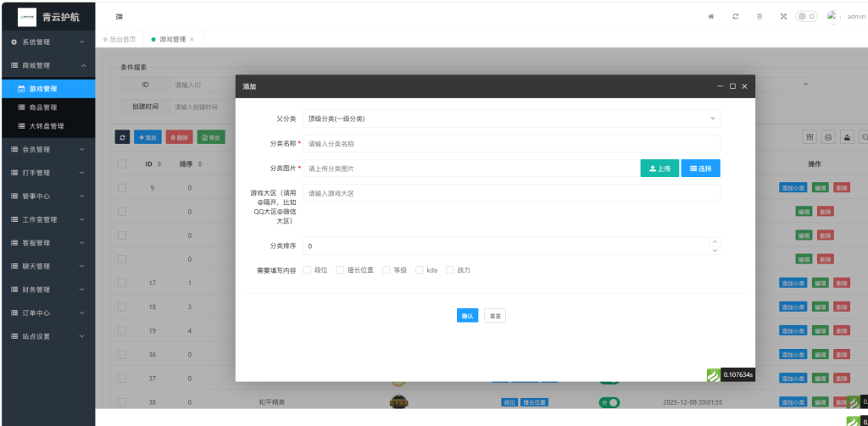
Task: Expand the 工作室管理 sidebar menu
Action: (x=47, y=219)
